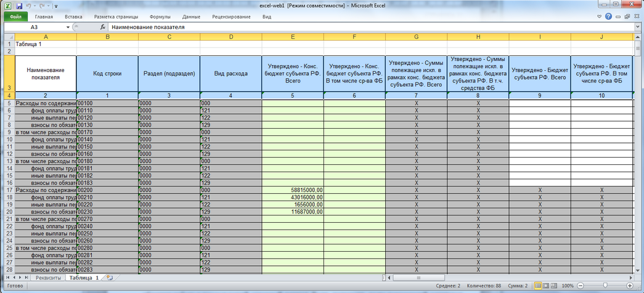Open the Разметка страницы ribbon tab
The image size is (644, 293).
tap(116, 17)
